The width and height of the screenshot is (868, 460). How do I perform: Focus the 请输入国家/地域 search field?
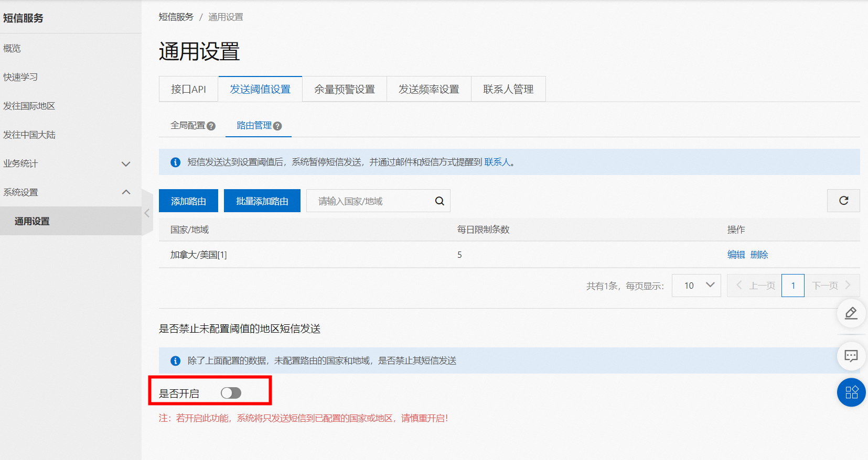tap(378, 201)
